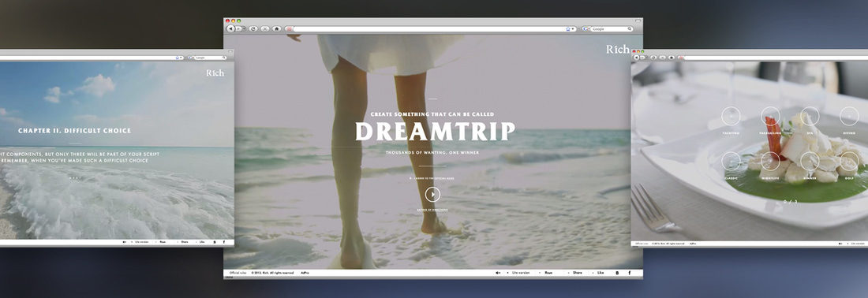Click the Rich logo in center page

617,49
